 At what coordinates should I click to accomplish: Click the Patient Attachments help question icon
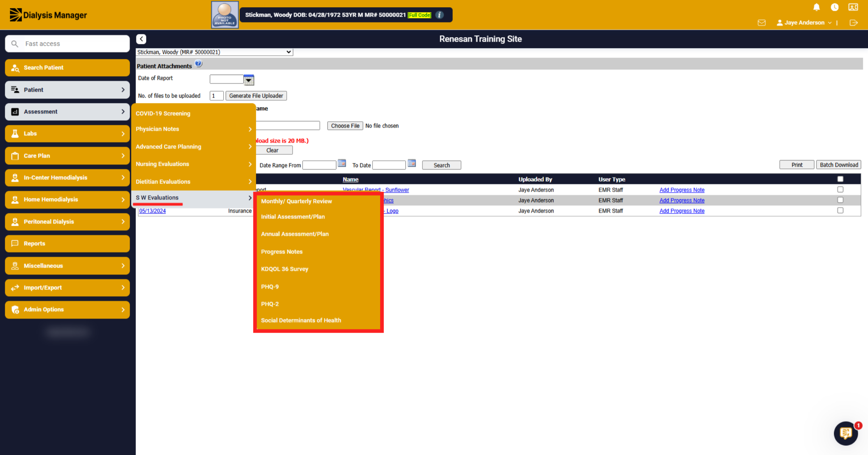coord(199,64)
